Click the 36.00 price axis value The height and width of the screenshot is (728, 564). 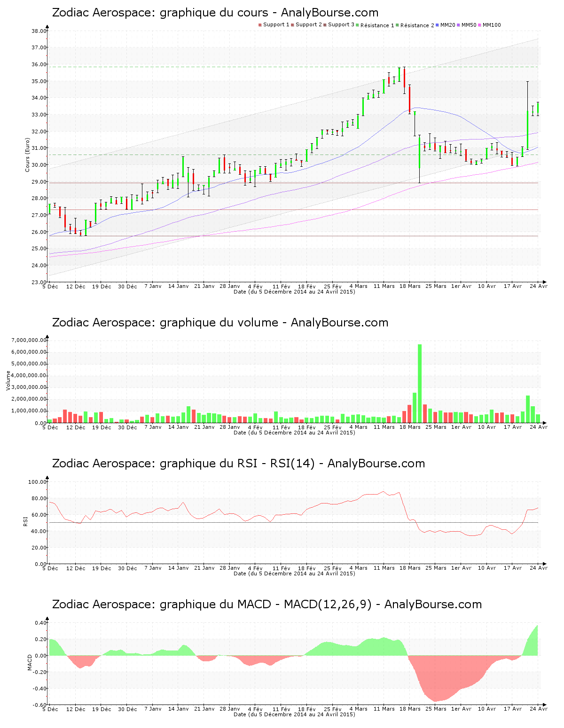point(39,64)
